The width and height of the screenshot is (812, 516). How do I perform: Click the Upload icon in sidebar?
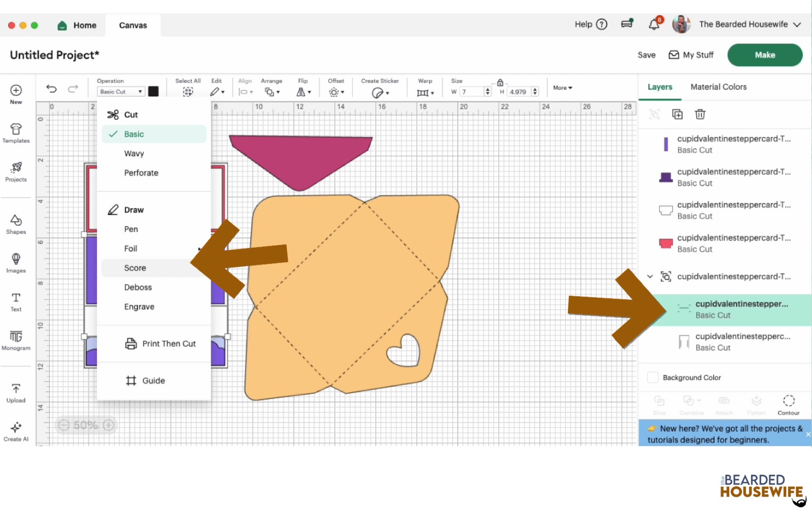(x=16, y=393)
